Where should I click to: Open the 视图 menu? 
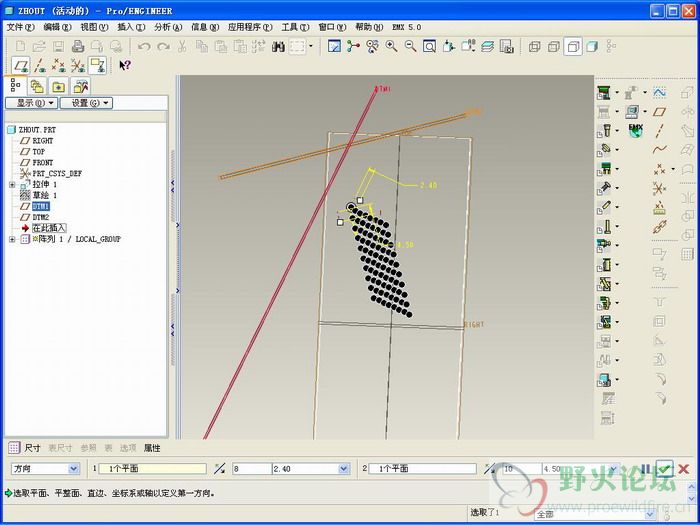[94, 27]
